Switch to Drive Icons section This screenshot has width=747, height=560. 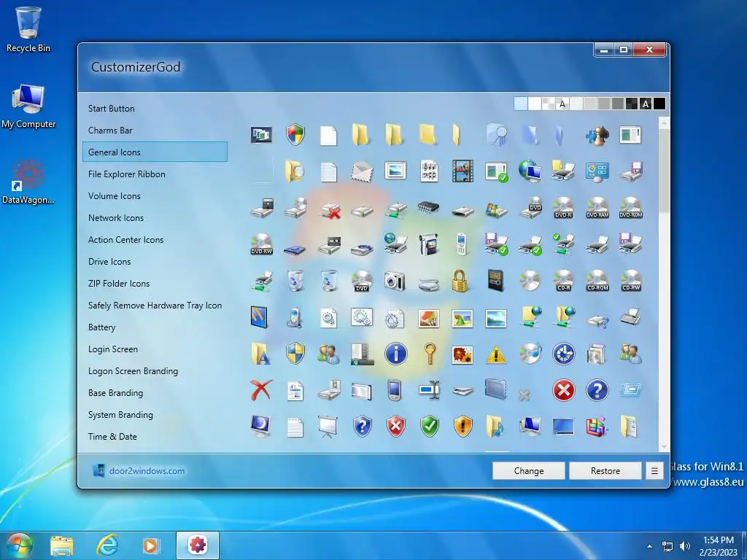109,262
